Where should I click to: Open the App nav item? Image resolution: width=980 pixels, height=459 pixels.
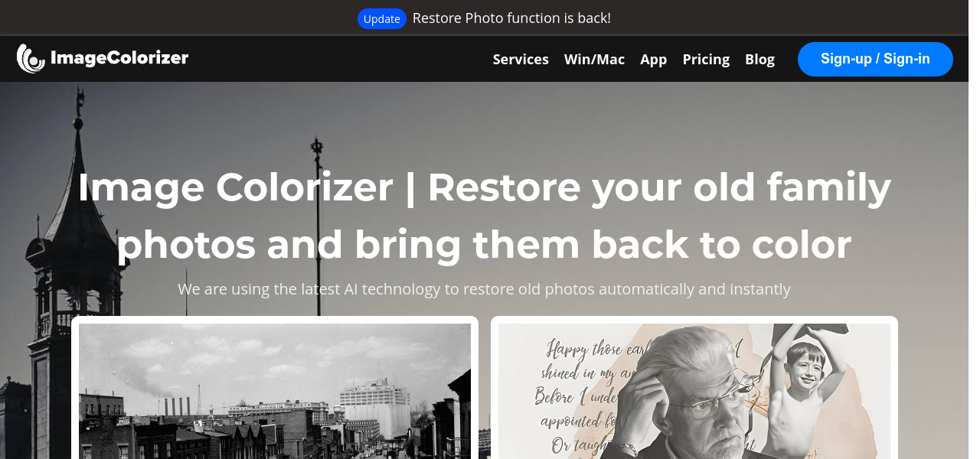[x=654, y=59]
